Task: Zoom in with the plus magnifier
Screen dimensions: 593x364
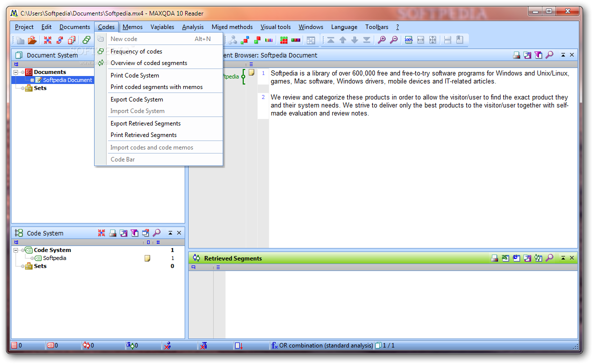Action: (382, 40)
